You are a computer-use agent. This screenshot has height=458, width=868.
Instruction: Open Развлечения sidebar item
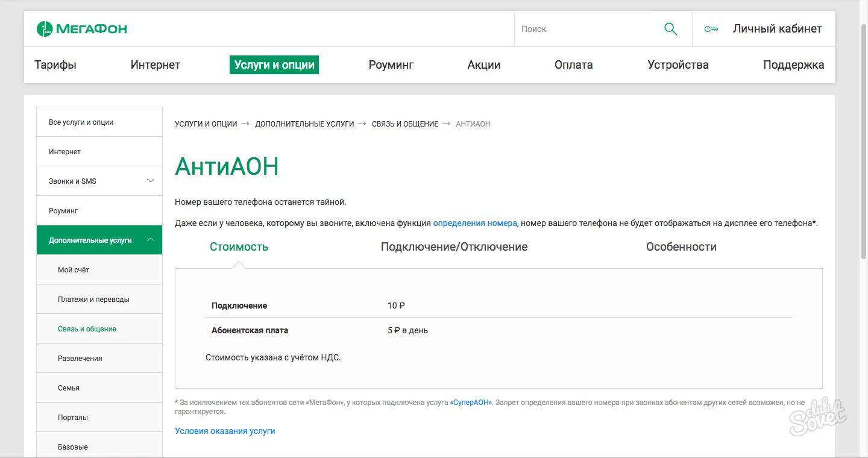pyautogui.click(x=99, y=358)
